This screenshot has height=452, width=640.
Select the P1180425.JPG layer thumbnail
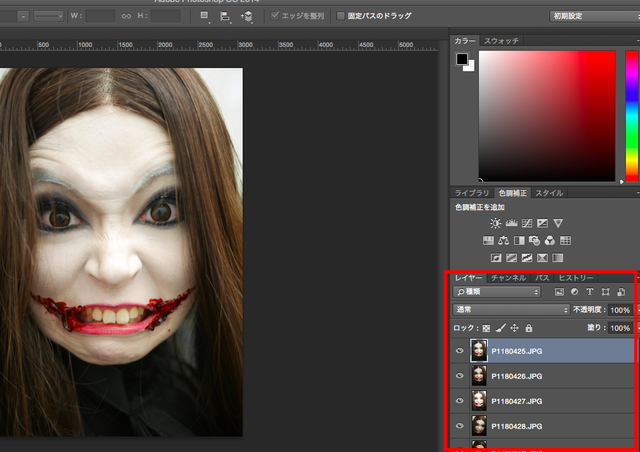coord(479,351)
